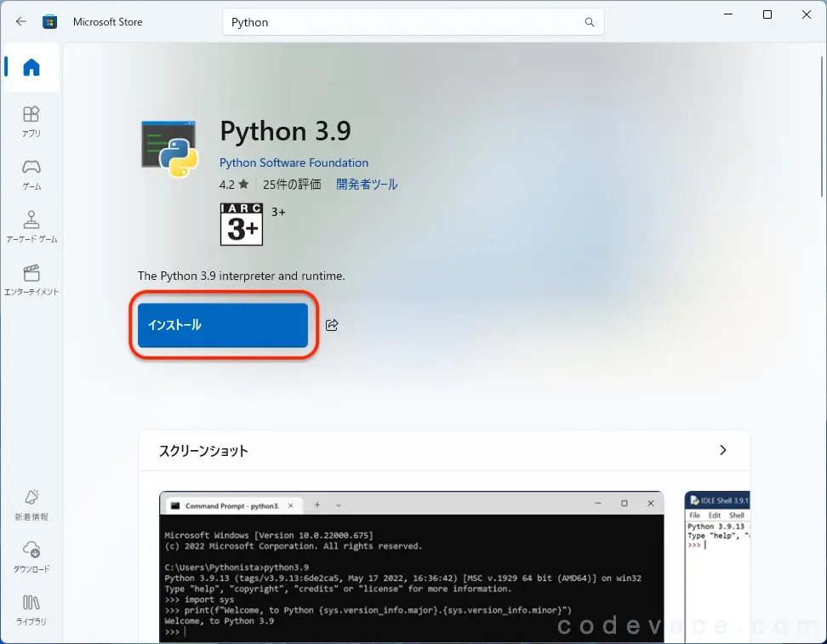Open ダウンロード in the sidebar
The width and height of the screenshot is (827, 644).
click(31, 556)
